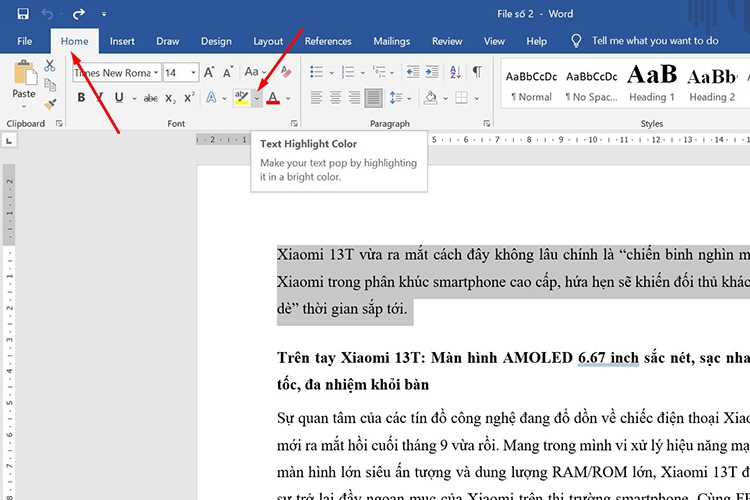Screen dimensions: 750x500
Task: Open the Draw tab
Action: pyautogui.click(x=167, y=41)
